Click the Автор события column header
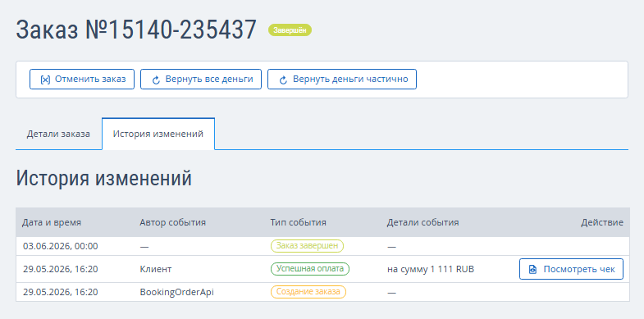The height and width of the screenshot is (319, 644). 172,222
